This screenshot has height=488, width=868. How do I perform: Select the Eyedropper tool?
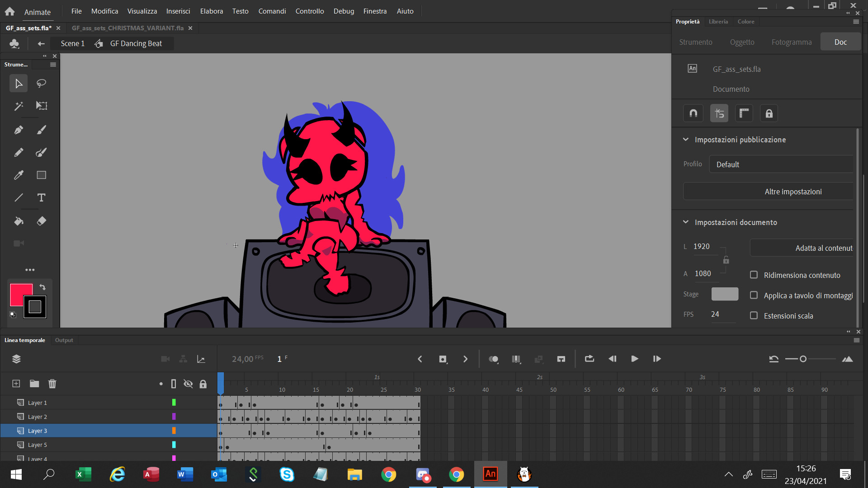pyautogui.click(x=18, y=175)
